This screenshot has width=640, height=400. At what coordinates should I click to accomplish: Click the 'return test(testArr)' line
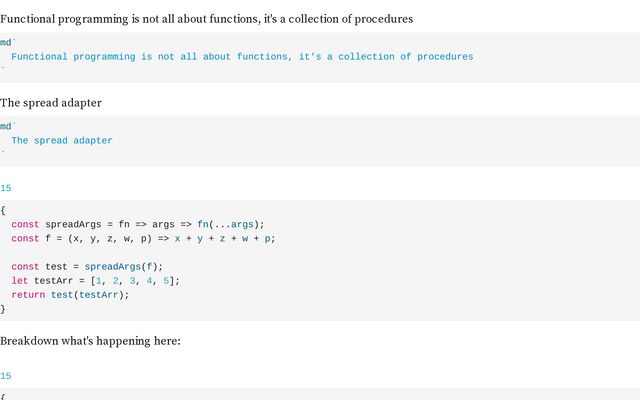[70, 295]
